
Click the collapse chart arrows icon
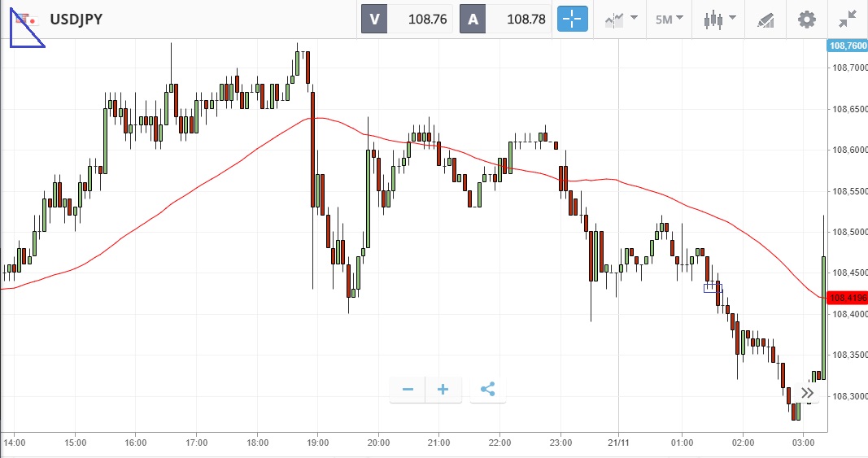(x=848, y=19)
